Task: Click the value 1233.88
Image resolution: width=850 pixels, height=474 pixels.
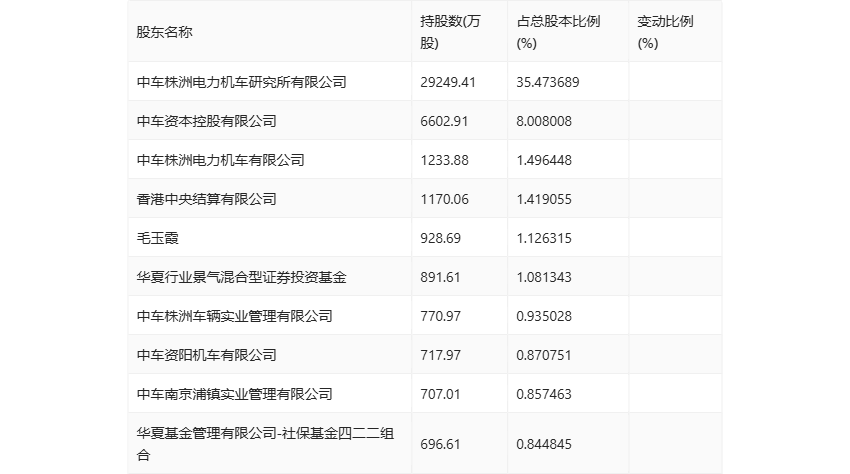Action: (444, 160)
